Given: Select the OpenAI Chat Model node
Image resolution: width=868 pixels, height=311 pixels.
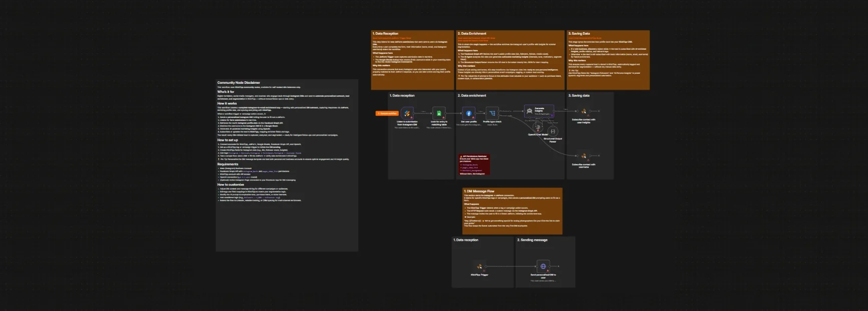Looking at the screenshot, I should coord(538,126).
